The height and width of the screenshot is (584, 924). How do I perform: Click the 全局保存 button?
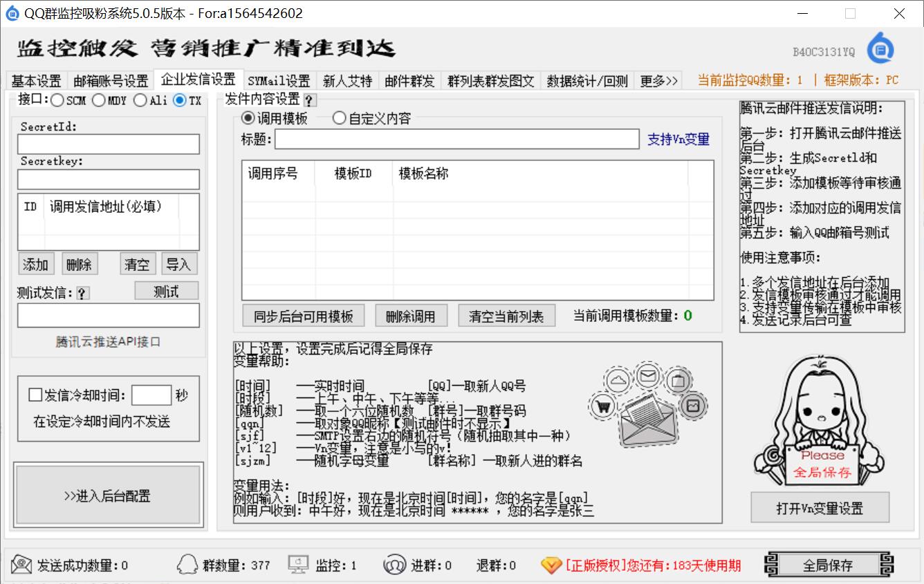click(x=828, y=565)
